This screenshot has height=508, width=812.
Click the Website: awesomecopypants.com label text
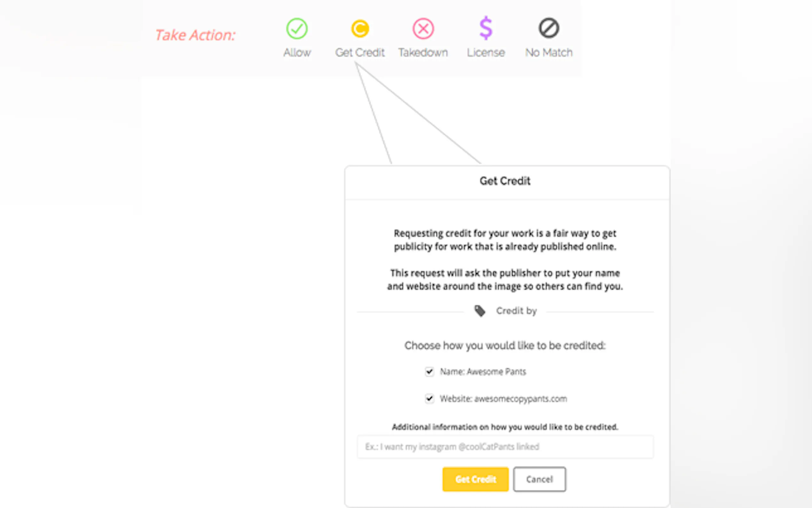pos(503,399)
